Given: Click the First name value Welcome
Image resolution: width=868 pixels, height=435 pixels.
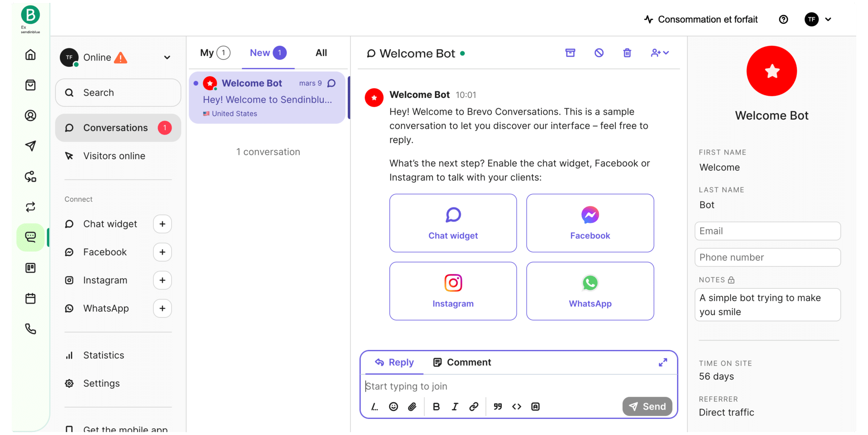Looking at the screenshot, I should pos(720,167).
